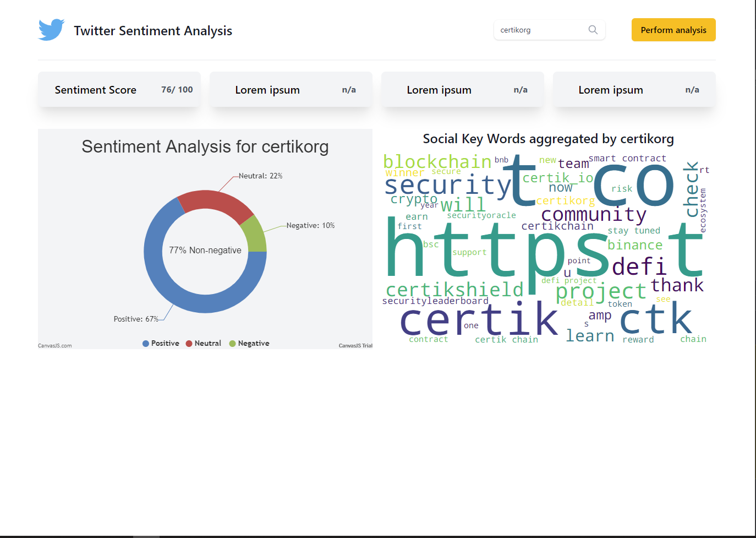Click the green Negative donut segment

(x=255, y=236)
